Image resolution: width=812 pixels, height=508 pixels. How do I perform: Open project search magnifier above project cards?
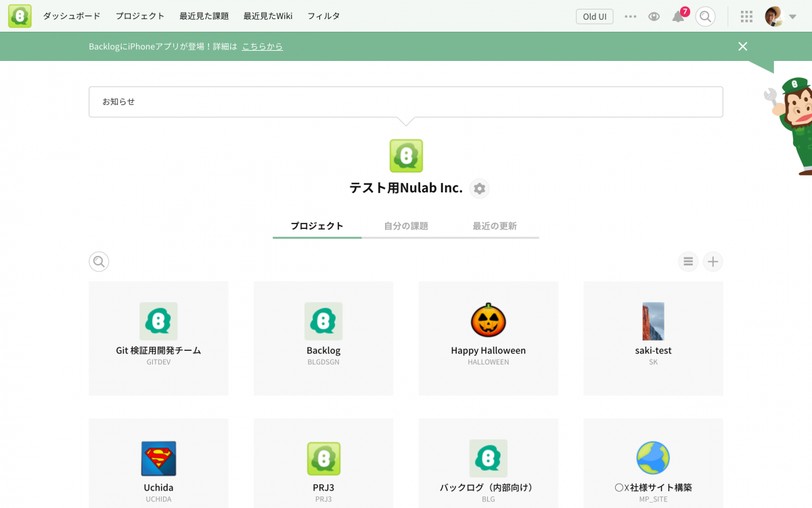99,261
